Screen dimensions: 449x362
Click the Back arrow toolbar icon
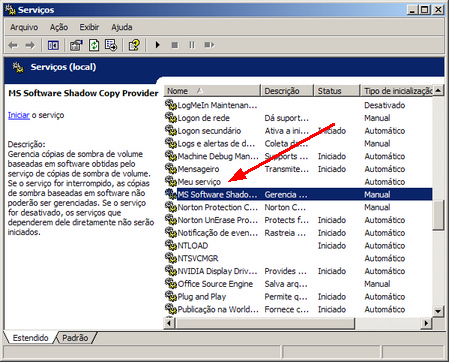point(13,45)
